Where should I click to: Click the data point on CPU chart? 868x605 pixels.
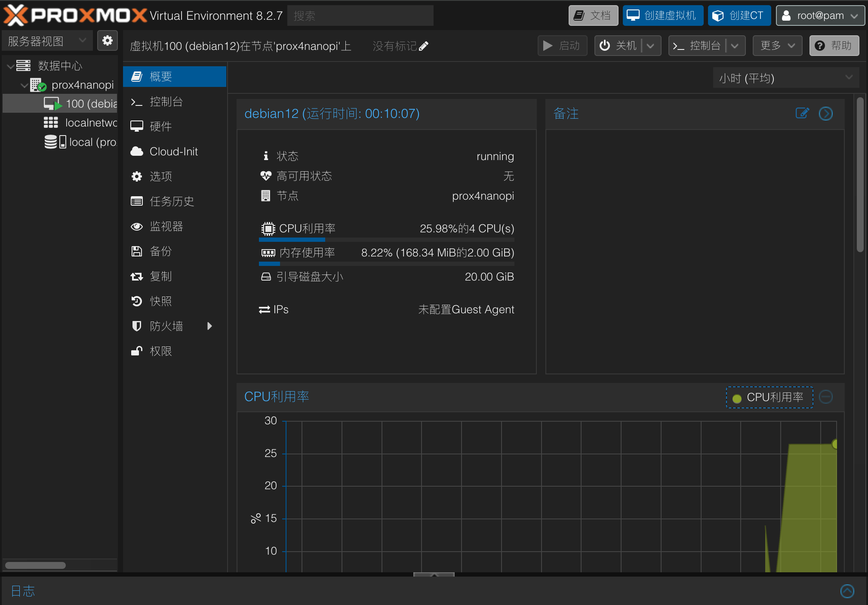pyautogui.click(x=835, y=444)
